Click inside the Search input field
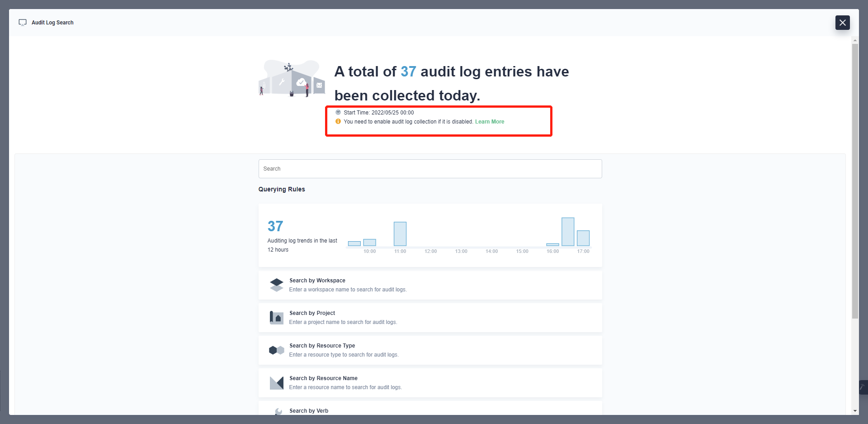The height and width of the screenshot is (424, 868). 430,168
